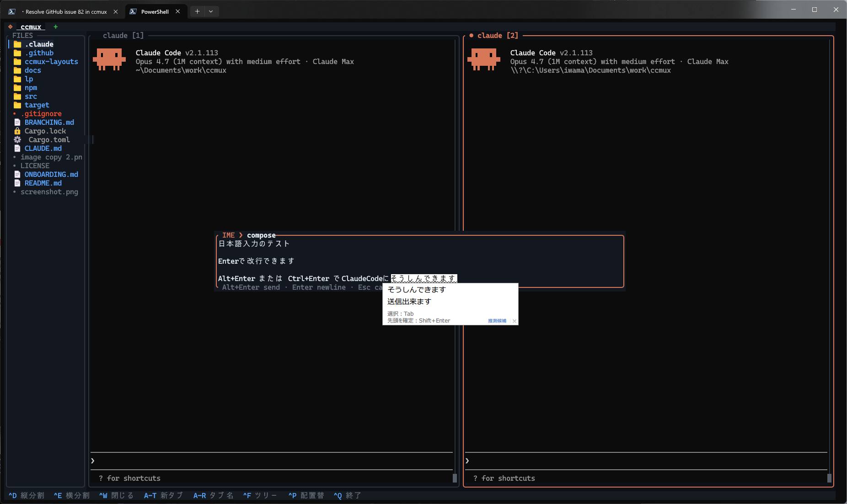
Task: Click the prompt input in claude [1]
Action: [272, 461]
